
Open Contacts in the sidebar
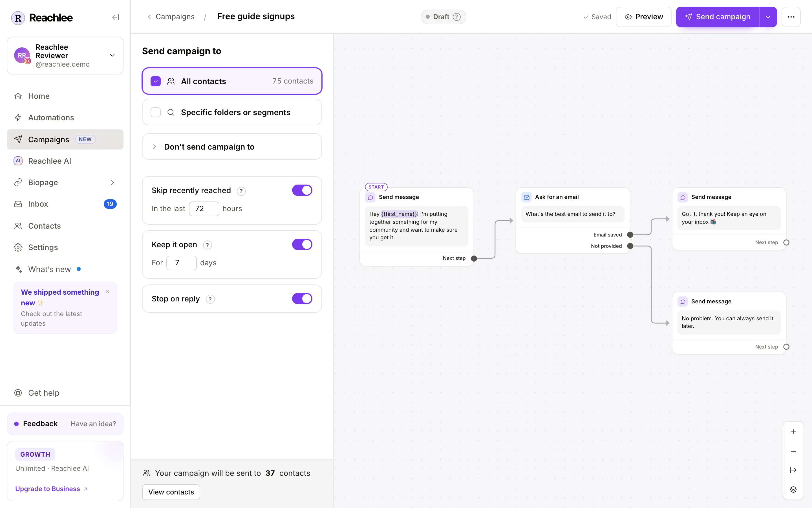pyautogui.click(x=65, y=226)
